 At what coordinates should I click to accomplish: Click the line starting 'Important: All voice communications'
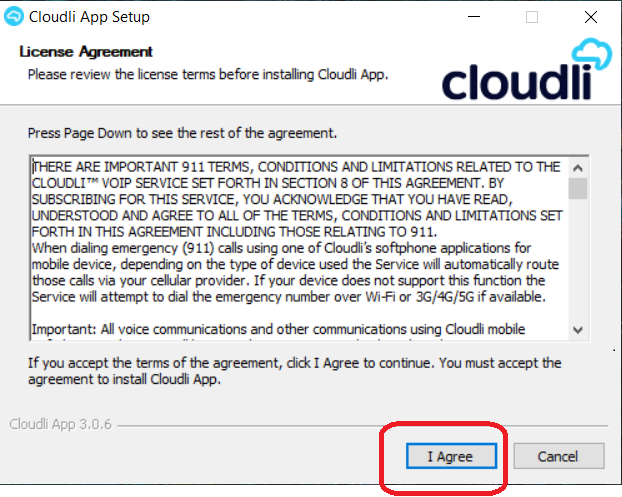pos(278,329)
